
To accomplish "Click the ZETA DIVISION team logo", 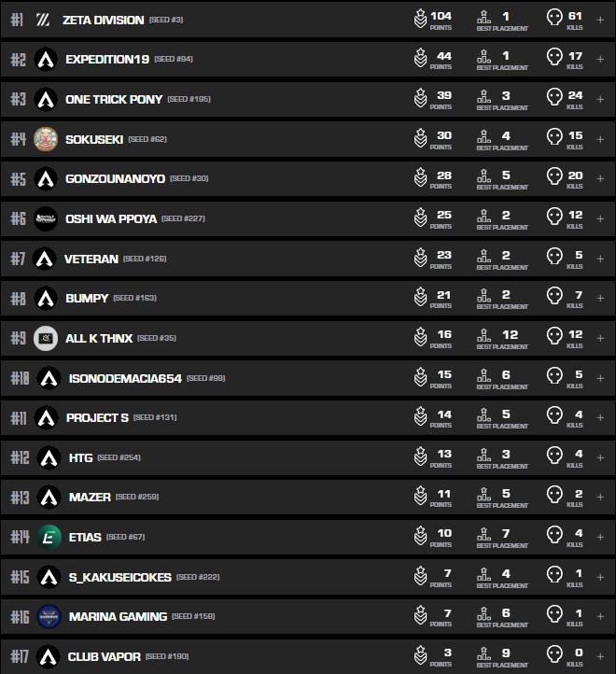I will [43, 20].
